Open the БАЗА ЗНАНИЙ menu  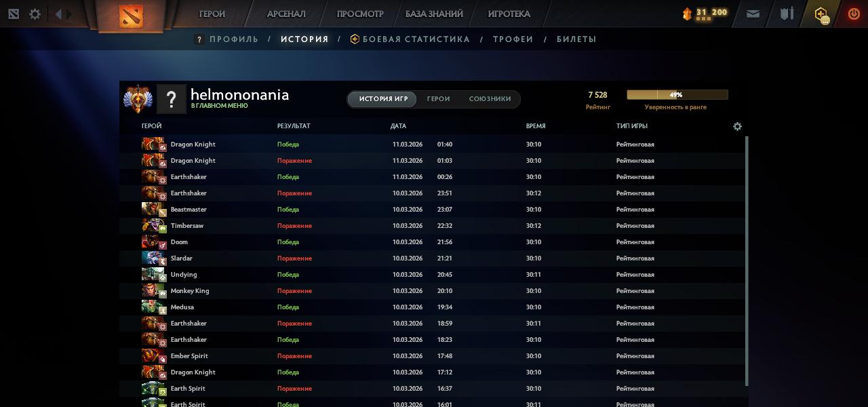pos(434,14)
